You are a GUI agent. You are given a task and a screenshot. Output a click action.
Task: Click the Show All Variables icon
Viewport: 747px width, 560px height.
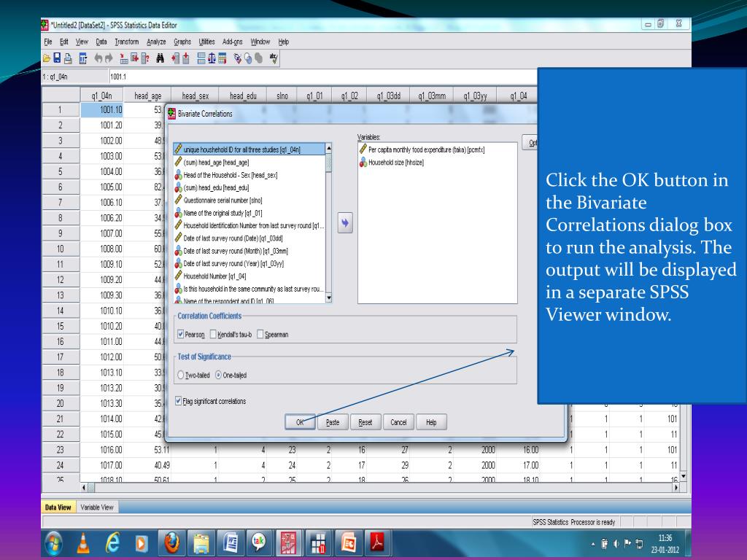coord(259,58)
